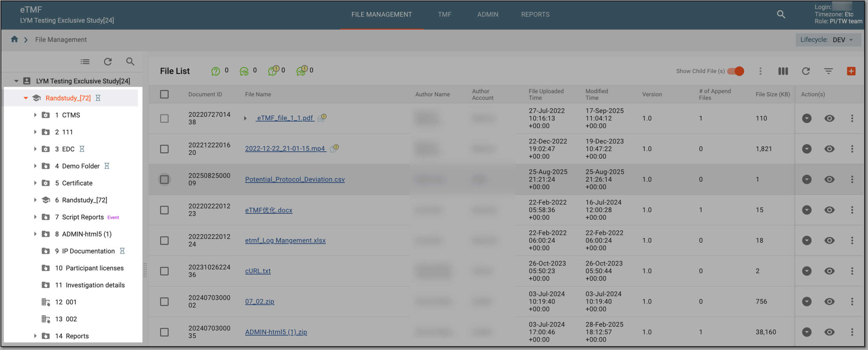Click the File Size (KB) column header
Screen dimensions: 868x350
[x=773, y=94]
